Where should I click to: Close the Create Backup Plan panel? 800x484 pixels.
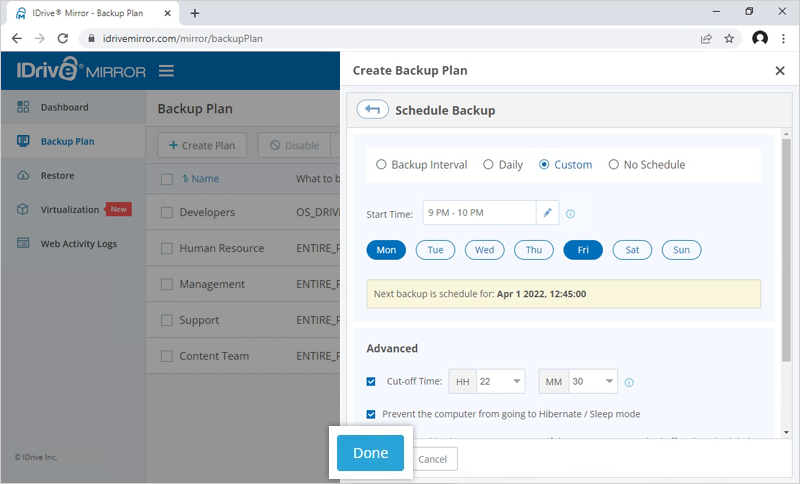780,71
